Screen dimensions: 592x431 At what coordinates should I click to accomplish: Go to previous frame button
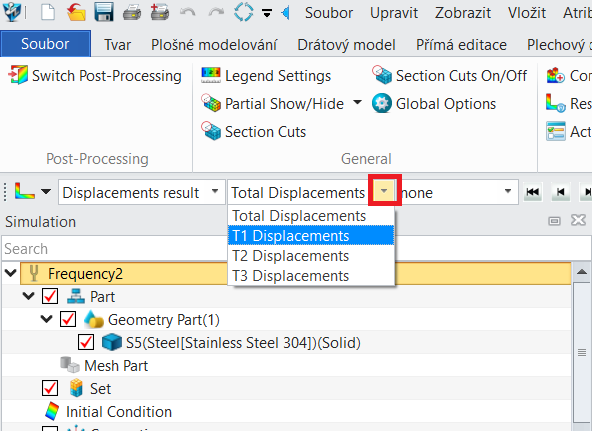561,192
